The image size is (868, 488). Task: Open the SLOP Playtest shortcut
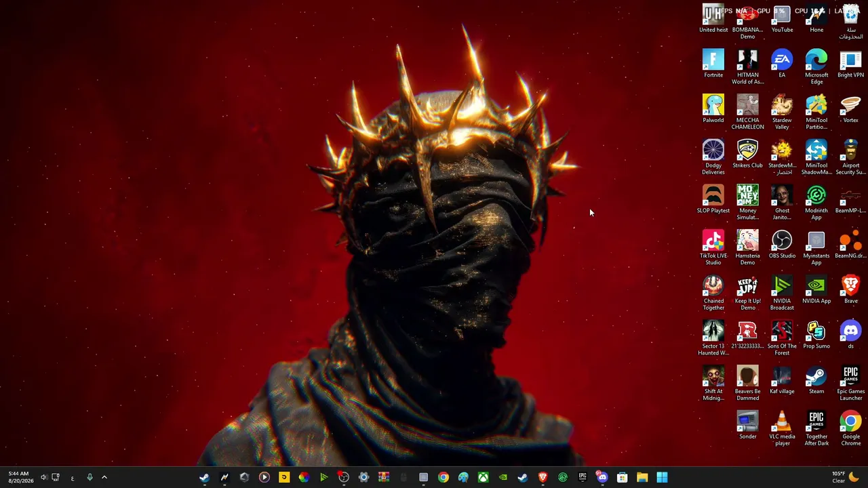click(x=713, y=199)
